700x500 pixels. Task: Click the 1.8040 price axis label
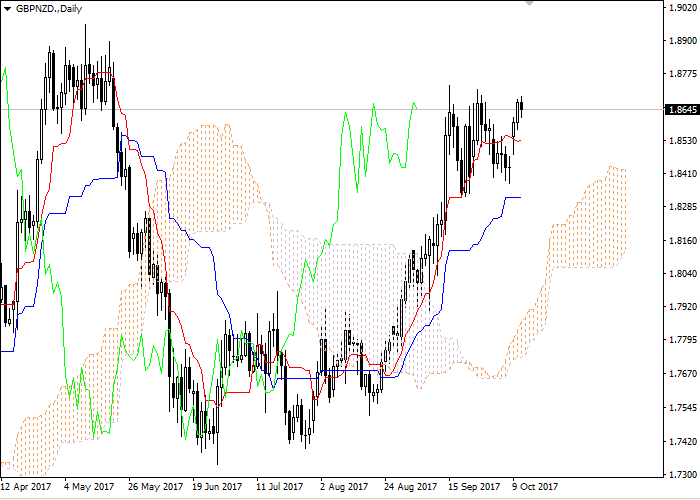click(x=683, y=274)
